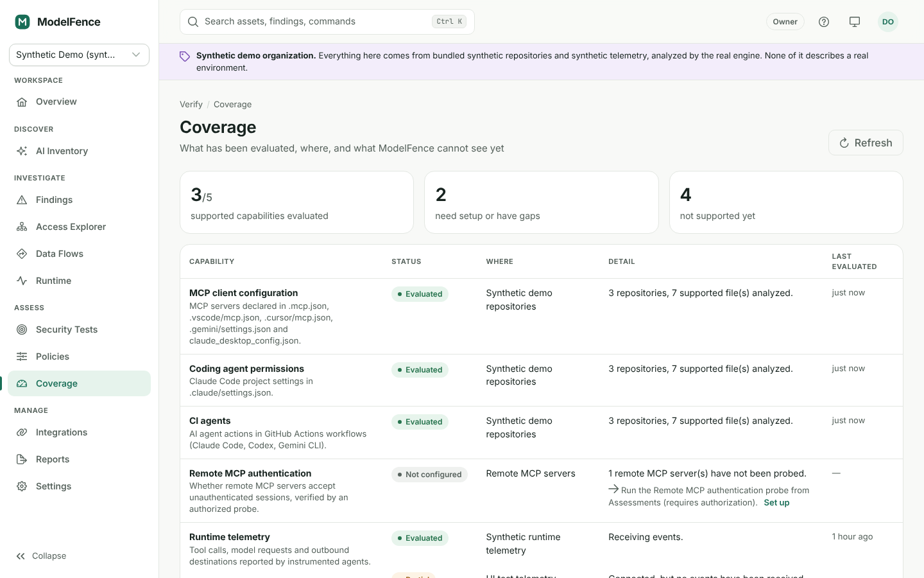Click the Findings warning triangle icon
This screenshot has width=924, height=578.
22,200
